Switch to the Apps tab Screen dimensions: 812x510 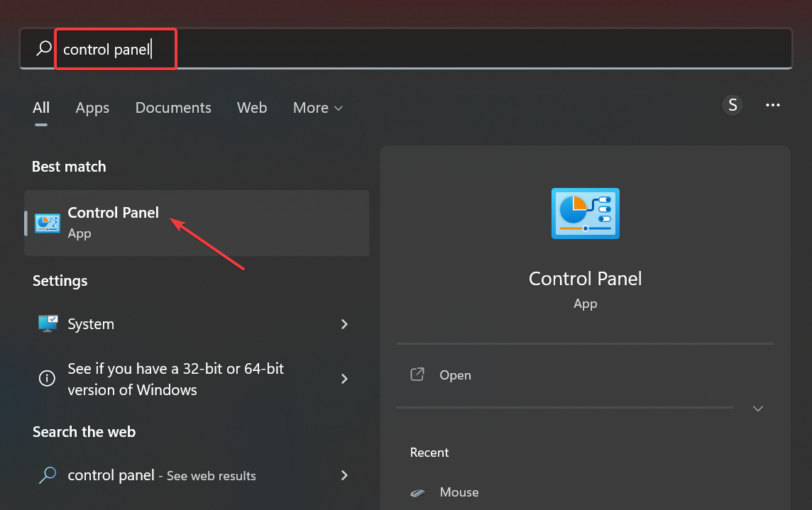click(x=92, y=108)
